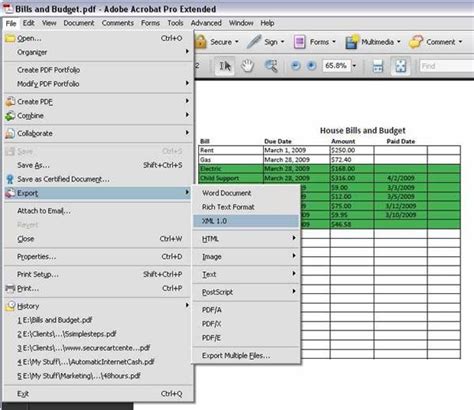Select Print Setup menu entry

click(97, 274)
